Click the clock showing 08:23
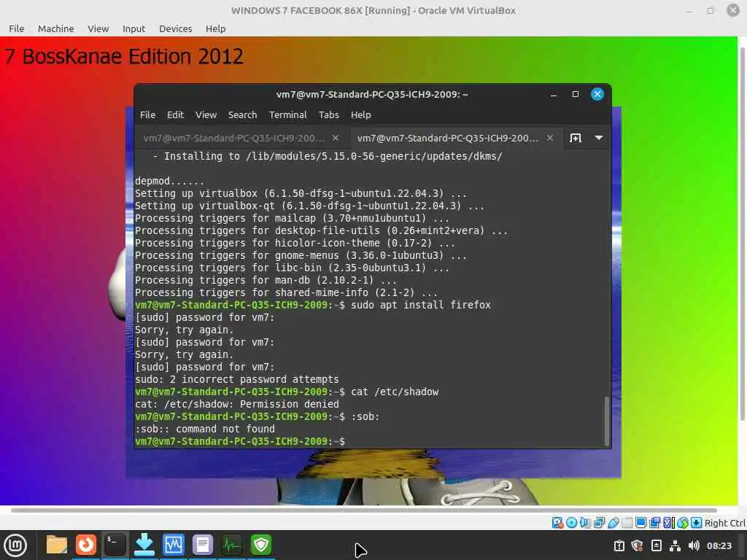Viewport: 747px width, 560px height. point(719,545)
